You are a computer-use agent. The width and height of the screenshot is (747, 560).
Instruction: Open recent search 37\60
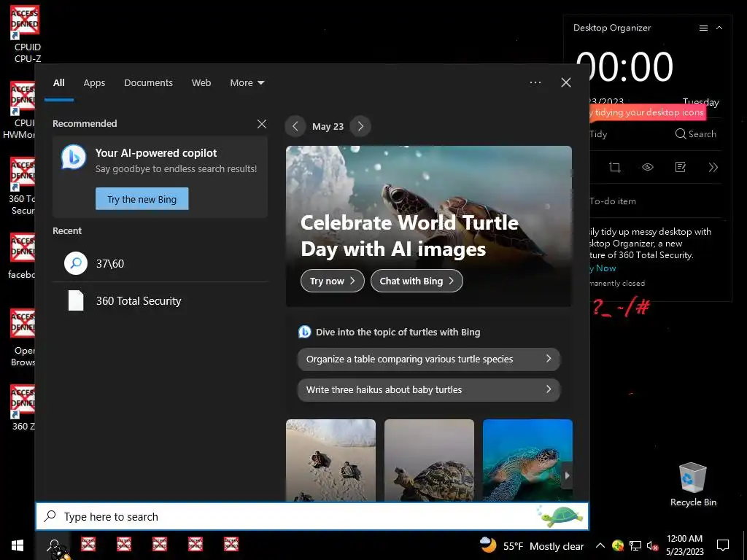(160, 263)
